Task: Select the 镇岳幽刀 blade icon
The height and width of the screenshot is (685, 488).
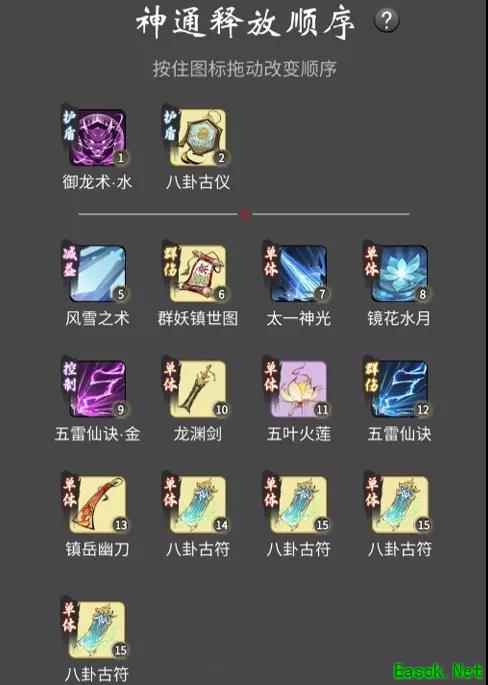Action: 97,505
